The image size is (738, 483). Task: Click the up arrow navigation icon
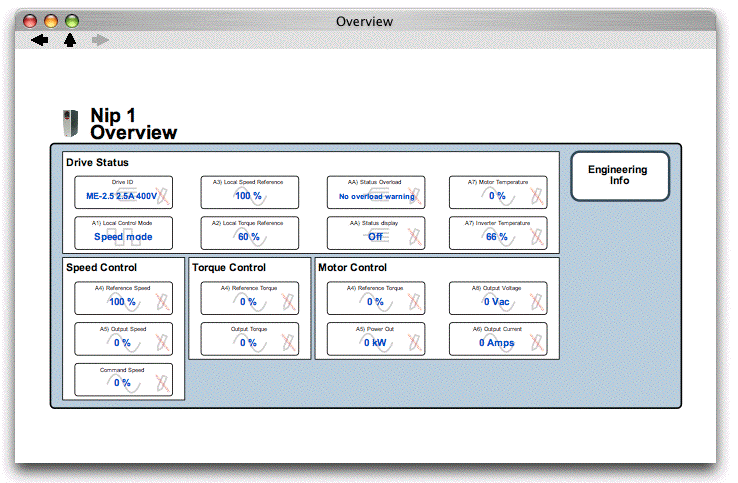tap(70, 40)
